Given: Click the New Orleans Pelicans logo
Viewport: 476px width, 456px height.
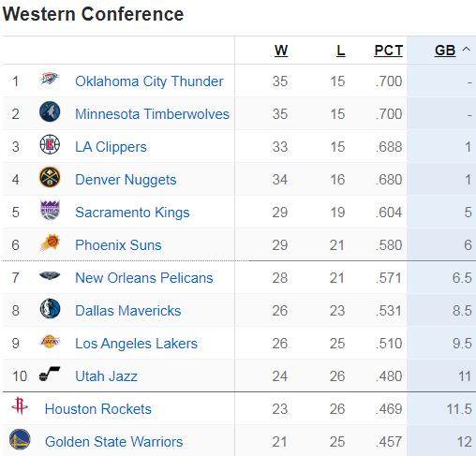Looking at the screenshot, I should (x=50, y=275).
